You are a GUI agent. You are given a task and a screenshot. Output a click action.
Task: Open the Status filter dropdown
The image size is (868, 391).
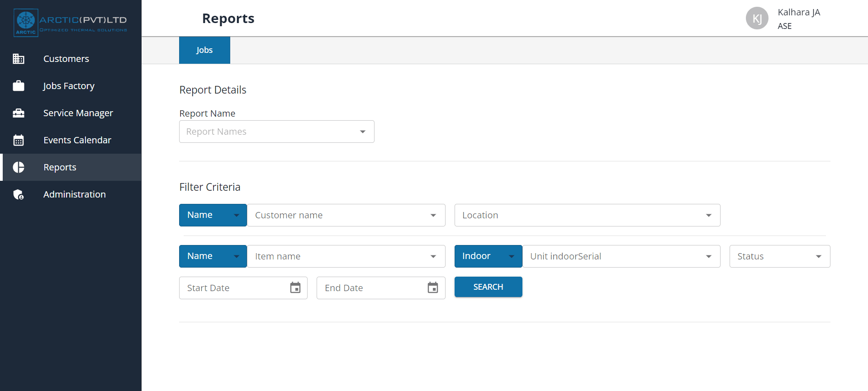(779, 256)
